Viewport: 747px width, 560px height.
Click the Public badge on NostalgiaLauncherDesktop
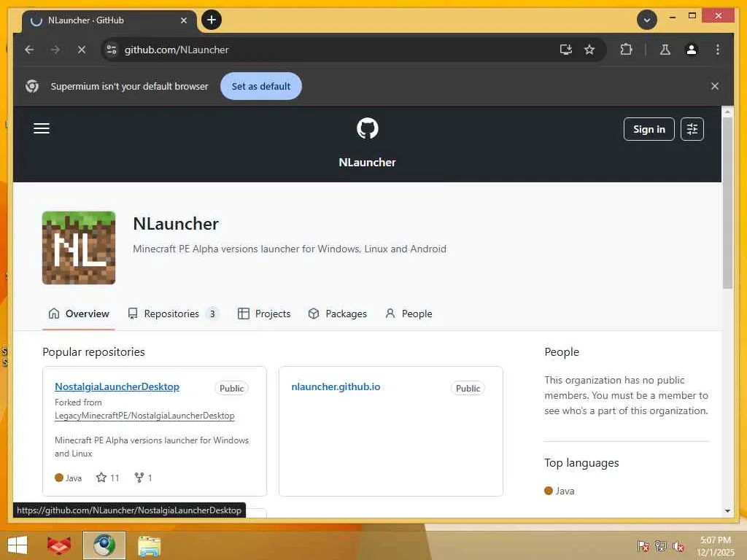tap(231, 388)
